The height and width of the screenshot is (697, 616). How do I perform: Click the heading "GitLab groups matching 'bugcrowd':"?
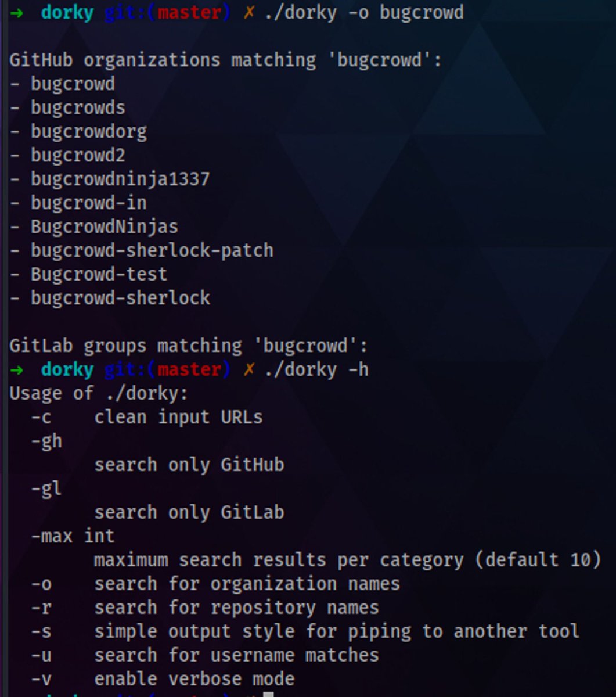click(189, 346)
